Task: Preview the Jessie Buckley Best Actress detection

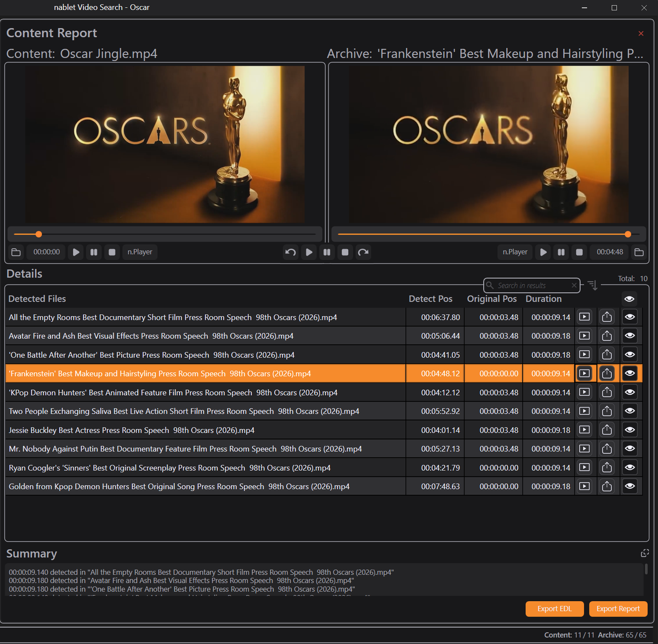Action: click(585, 430)
